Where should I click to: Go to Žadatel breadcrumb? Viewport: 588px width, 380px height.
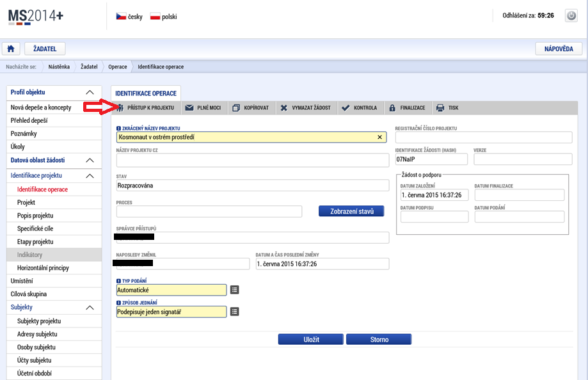click(x=89, y=67)
